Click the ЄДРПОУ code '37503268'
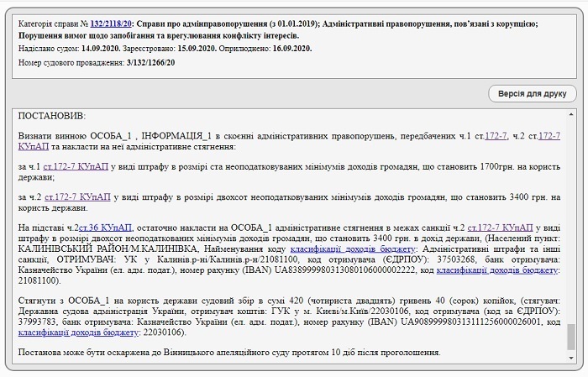The width and height of the screenshot is (588, 377). [x=458, y=259]
